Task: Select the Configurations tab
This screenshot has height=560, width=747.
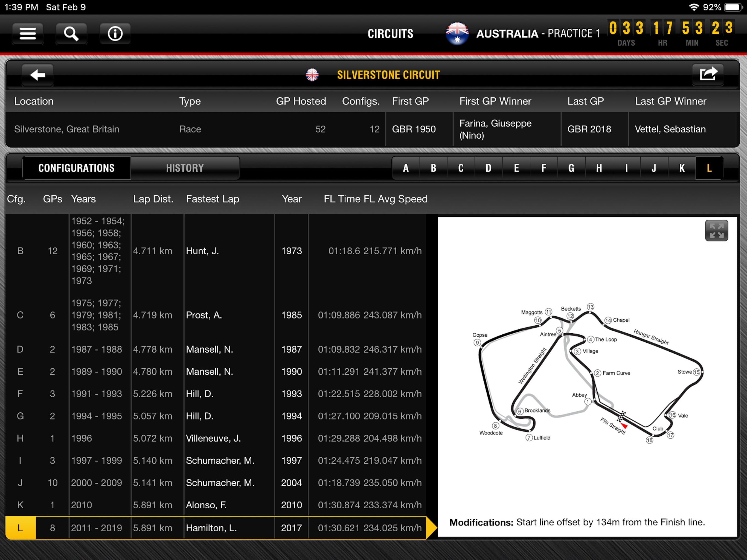Action: 76,168
